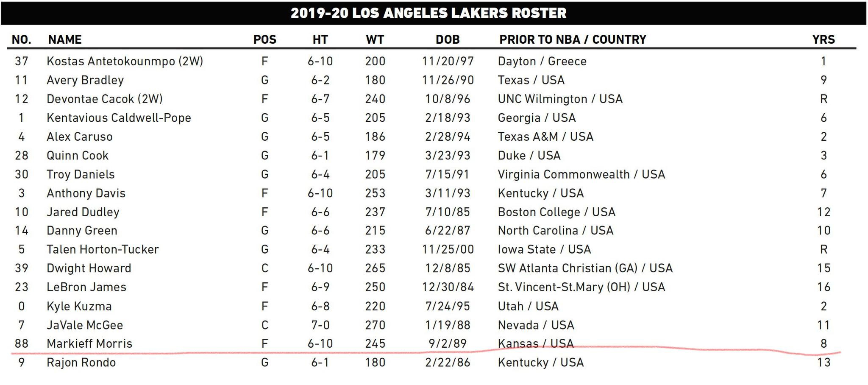Viewport: 868px width, 385px height.
Task: Click Dwight Howard's name
Action: point(89,268)
